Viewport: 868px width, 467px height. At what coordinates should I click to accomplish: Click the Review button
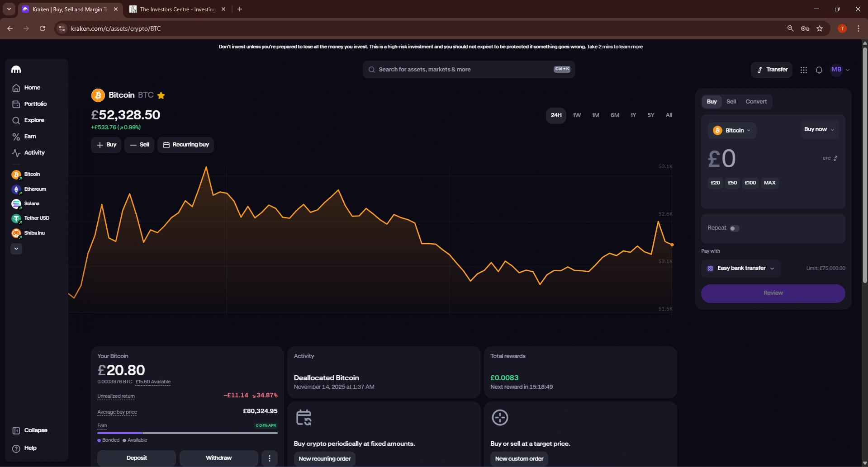(773, 293)
